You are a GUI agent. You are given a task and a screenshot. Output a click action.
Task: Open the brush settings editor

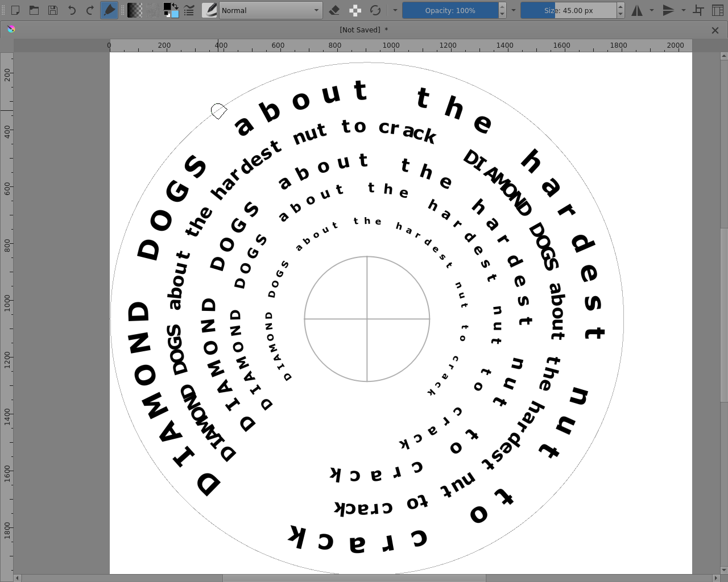click(x=189, y=10)
